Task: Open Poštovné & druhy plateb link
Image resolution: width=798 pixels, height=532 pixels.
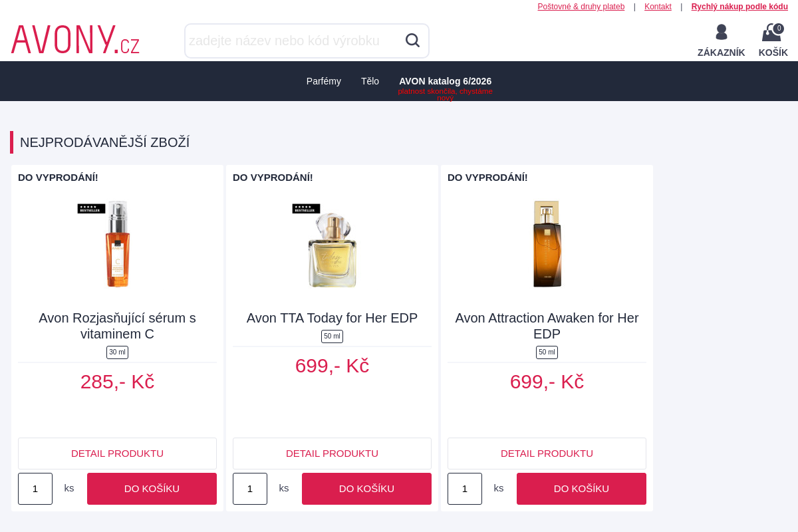Action: pyautogui.click(x=581, y=7)
